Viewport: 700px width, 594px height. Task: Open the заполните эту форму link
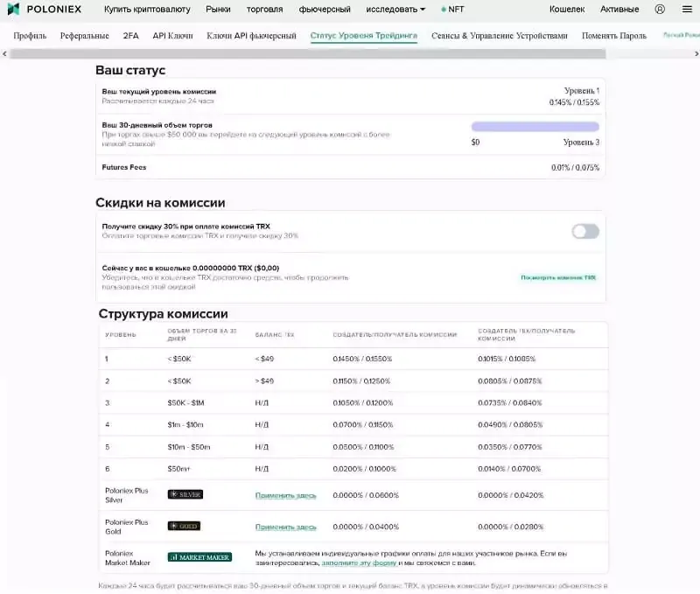[x=360, y=563]
